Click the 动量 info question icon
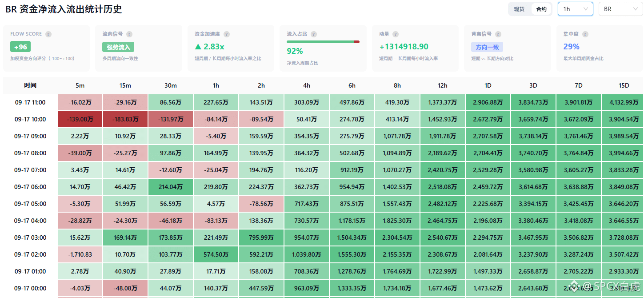The width and height of the screenshot is (644, 298). (396, 34)
